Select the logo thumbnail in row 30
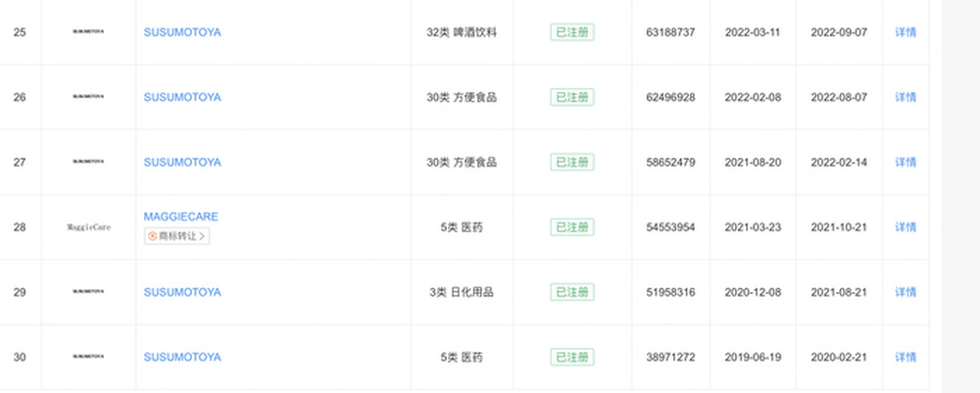 (x=88, y=357)
